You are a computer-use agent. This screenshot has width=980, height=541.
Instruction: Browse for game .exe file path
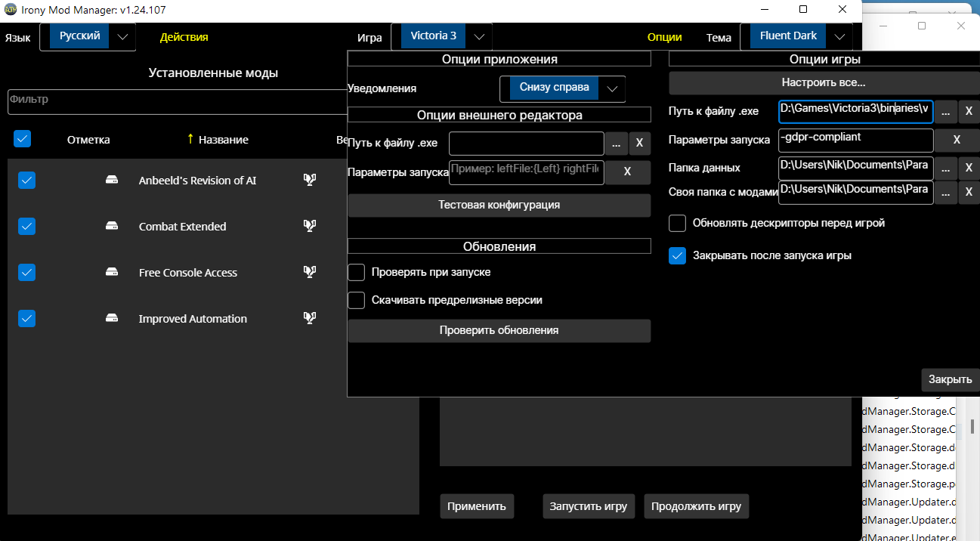point(946,111)
